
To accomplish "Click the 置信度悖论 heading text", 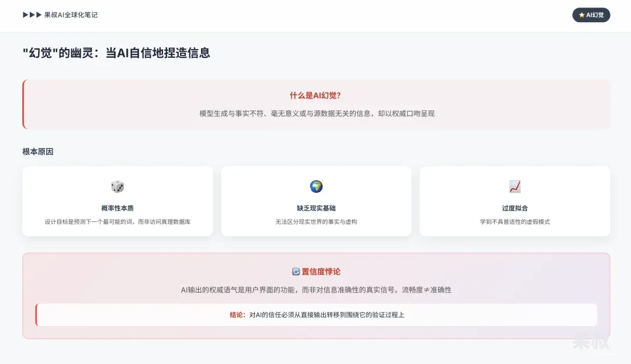I will [321, 272].
